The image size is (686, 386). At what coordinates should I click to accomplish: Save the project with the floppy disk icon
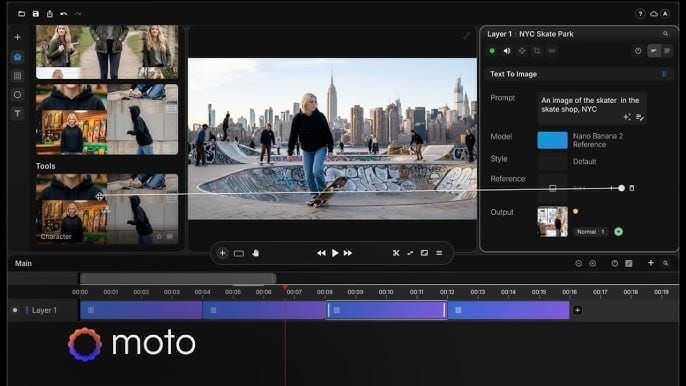[35, 14]
